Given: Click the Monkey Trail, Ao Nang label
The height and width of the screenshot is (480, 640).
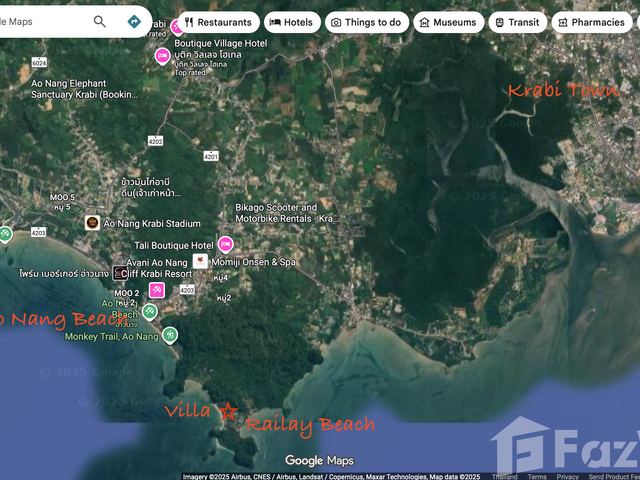Looking at the screenshot, I should tap(111, 337).
